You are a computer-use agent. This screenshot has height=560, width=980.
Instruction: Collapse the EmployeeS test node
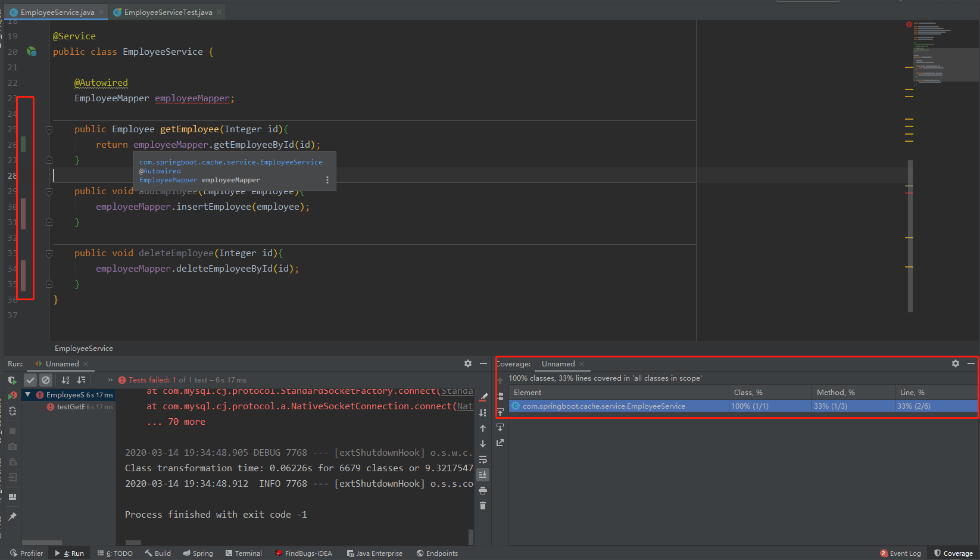tap(28, 394)
